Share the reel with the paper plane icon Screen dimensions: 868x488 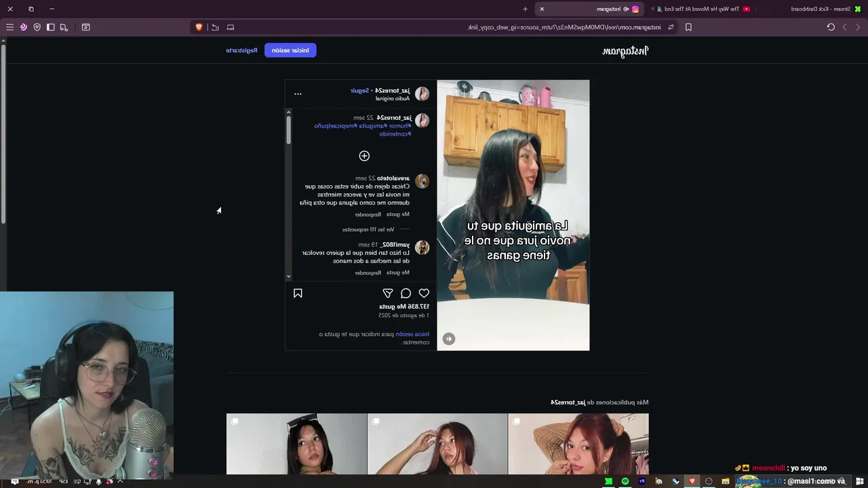tap(388, 293)
